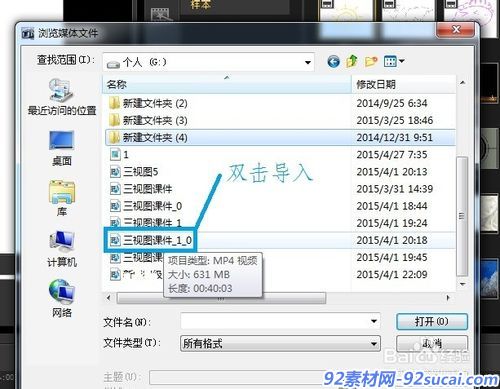Click date 2015/4/1 19:24
Image resolution: width=500 pixels, height=389 pixels.
tap(392, 223)
